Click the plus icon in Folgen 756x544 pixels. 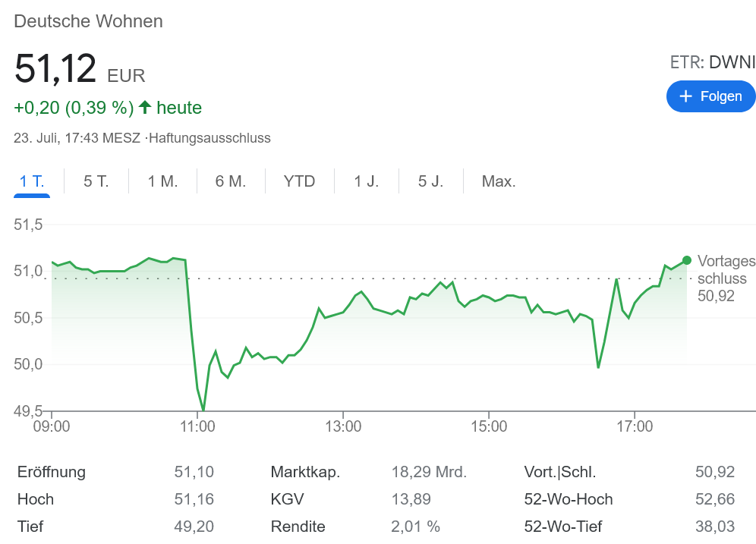686,96
